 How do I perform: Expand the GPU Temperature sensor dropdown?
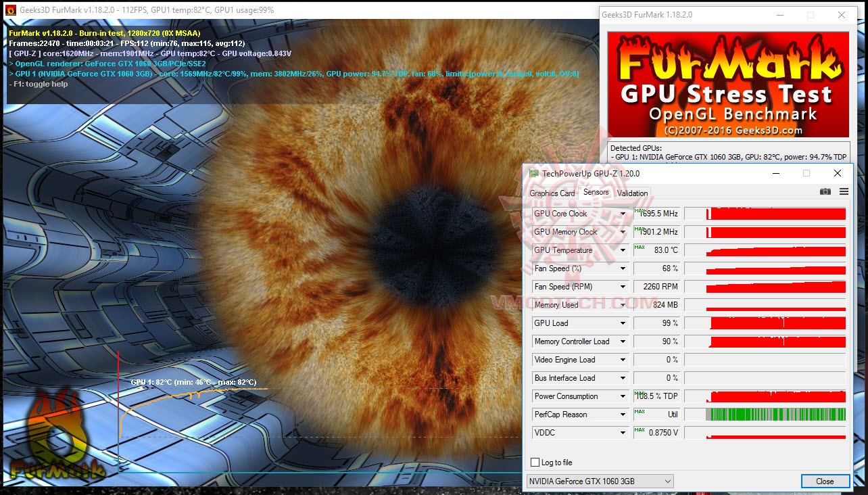pyautogui.click(x=623, y=250)
